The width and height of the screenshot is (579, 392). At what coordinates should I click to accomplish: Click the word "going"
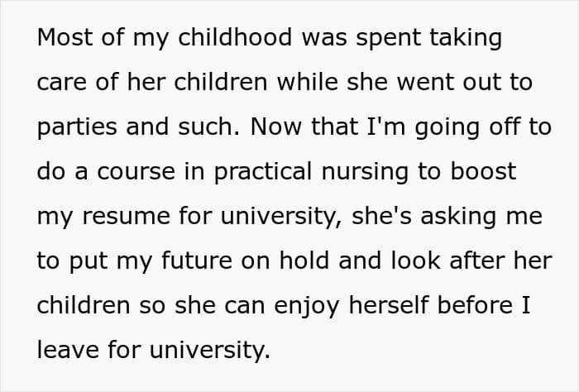coord(447,127)
